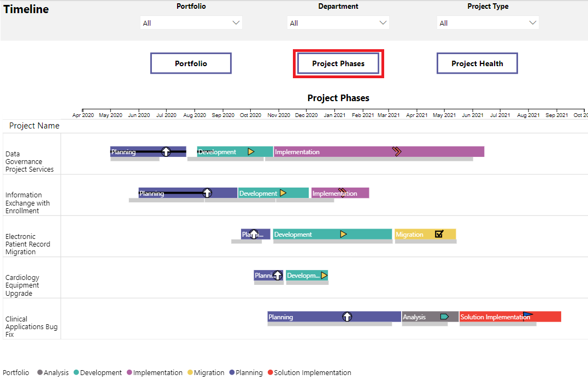This screenshot has height=380, width=588.
Task: Click the up-arrow milestone icon on Data Governance Planning bar
Action: 166,151
